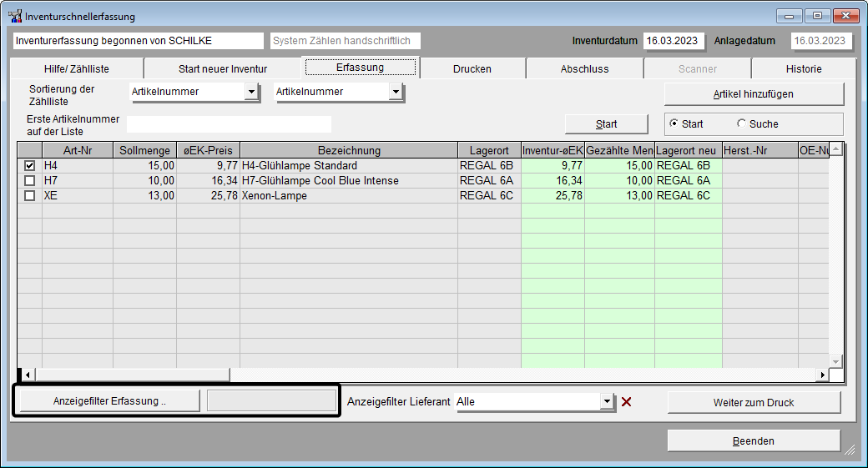
Task: Click the Art-Nr cell H7
Action: 78,180
